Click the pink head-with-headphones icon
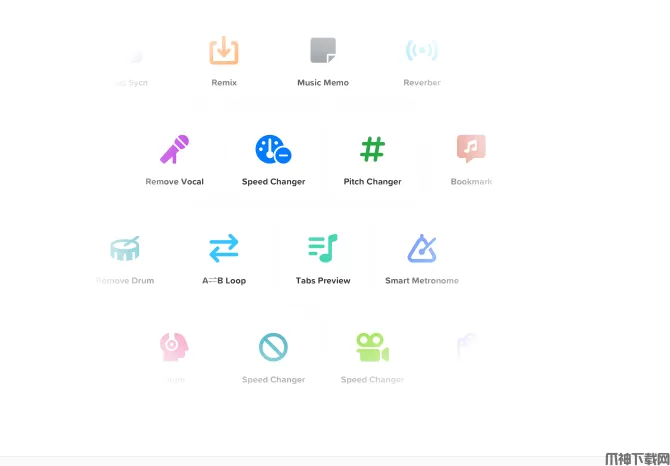 [x=174, y=347]
